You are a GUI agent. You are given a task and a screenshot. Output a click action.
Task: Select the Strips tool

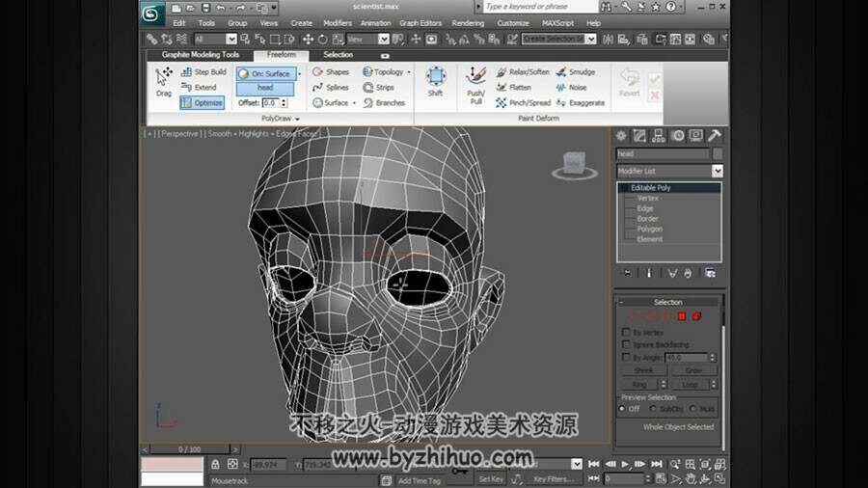point(379,88)
